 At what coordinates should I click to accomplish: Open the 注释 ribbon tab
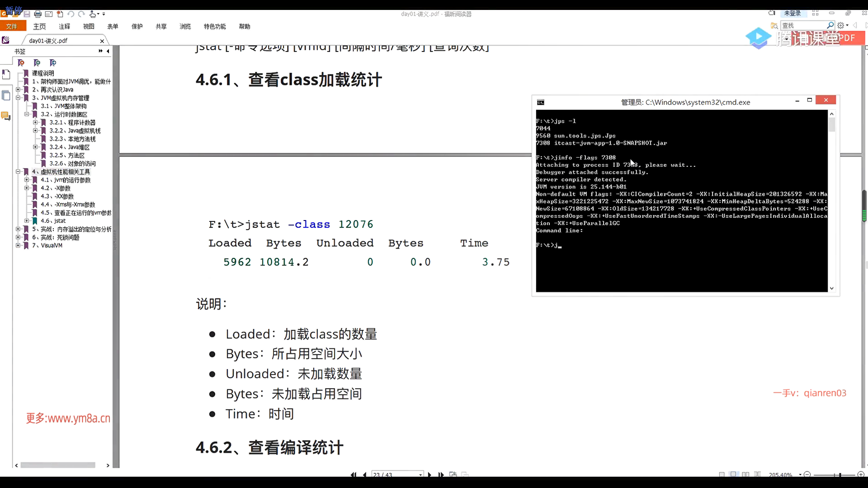click(x=64, y=27)
